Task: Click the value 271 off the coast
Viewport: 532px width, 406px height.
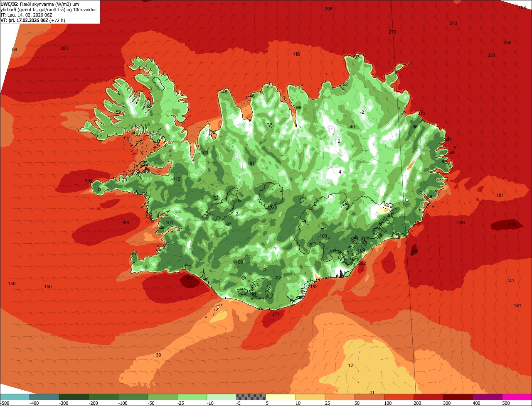Action: 276,314
